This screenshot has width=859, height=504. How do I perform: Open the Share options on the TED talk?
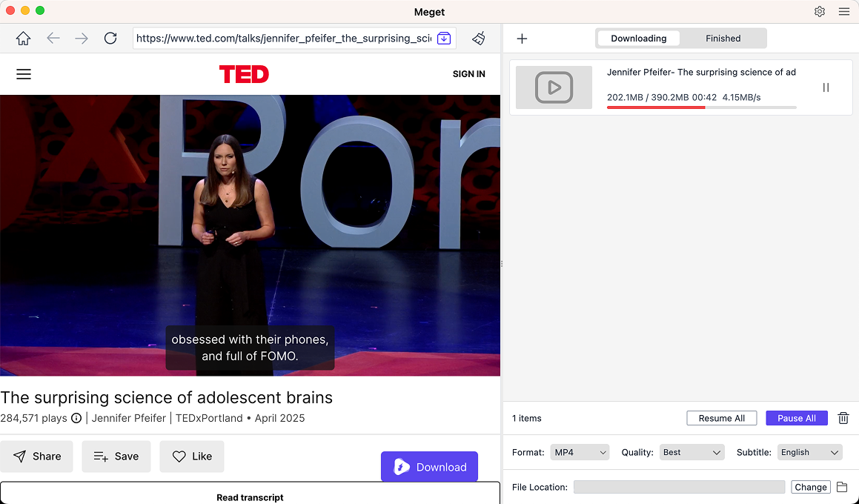pos(36,457)
